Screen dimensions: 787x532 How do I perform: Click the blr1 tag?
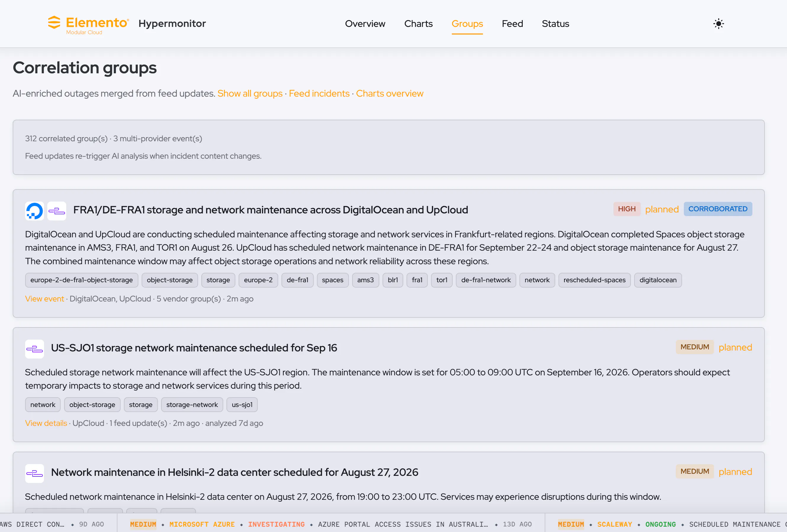[393, 280]
